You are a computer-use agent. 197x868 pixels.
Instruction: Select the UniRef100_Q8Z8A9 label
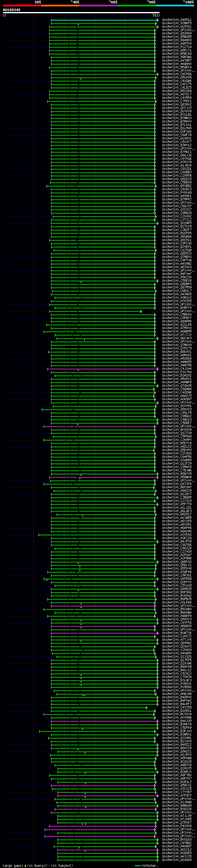(176, 33)
